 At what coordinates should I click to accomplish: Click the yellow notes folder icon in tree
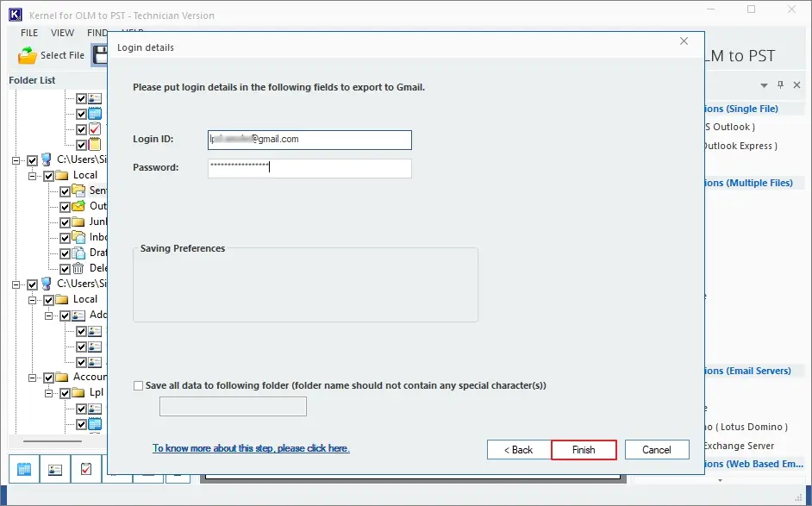pyautogui.click(x=95, y=145)
